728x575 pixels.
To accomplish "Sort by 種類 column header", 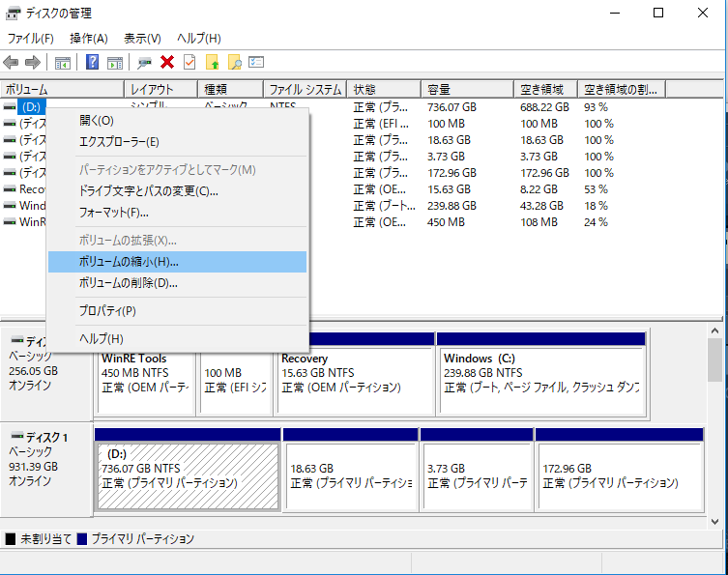I will (231, 89).
